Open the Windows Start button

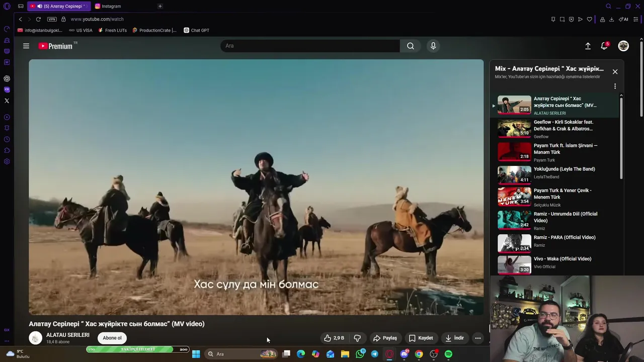(x=196, y=354)
